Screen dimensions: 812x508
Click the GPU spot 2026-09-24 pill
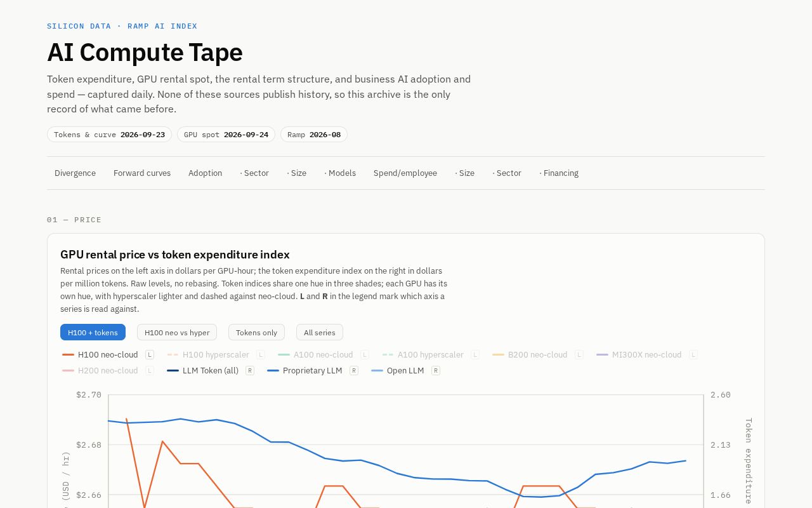226,135
